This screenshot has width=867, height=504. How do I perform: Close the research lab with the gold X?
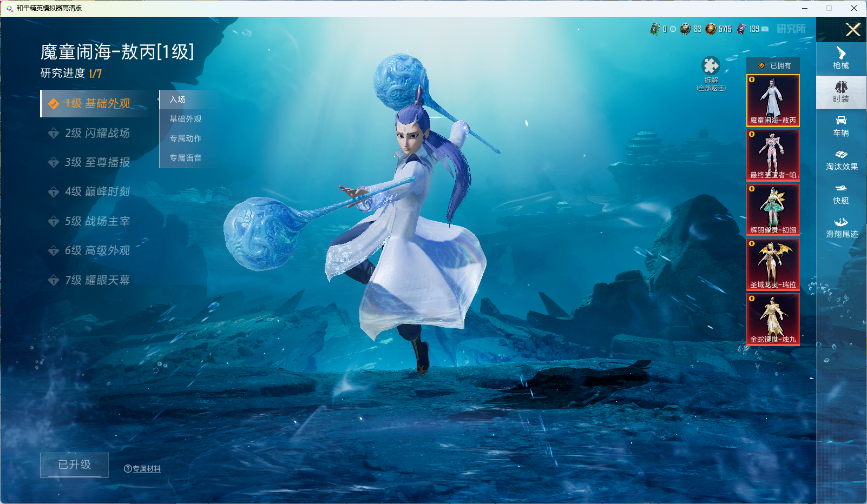click(x=853, y=30)
